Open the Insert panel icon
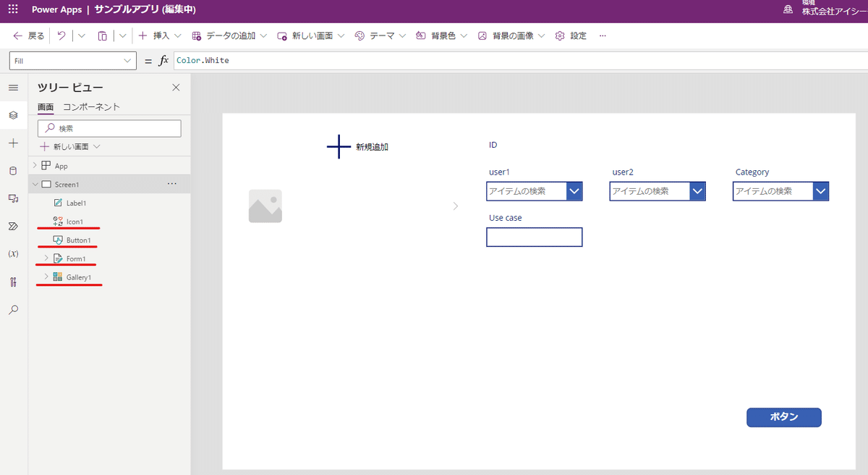The height and width of the screenshot is (475, 868). pyautogui.click(x=12, y=142)
